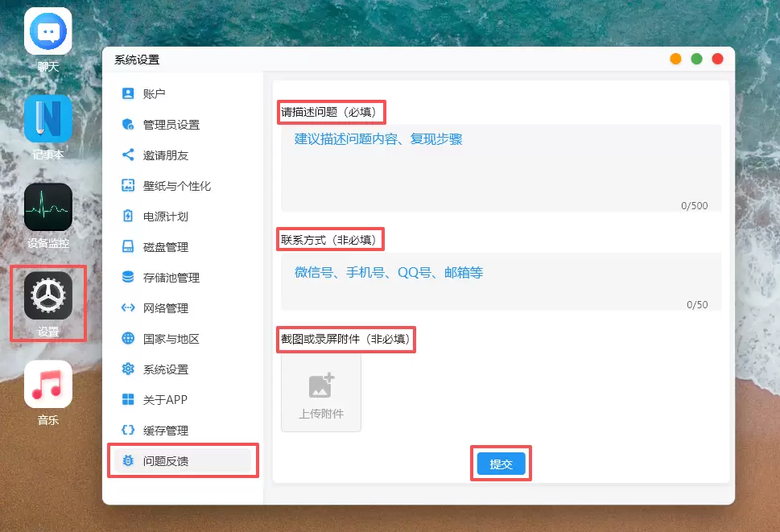
Task: Open 网络管理 network management
Action: (165, 308)
